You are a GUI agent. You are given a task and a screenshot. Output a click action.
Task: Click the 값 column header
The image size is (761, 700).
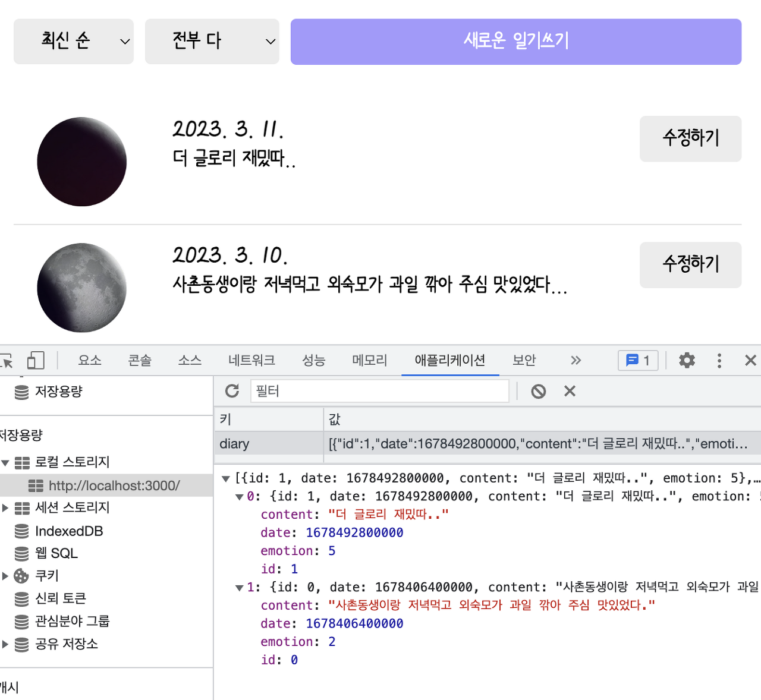tap(542, 420)
